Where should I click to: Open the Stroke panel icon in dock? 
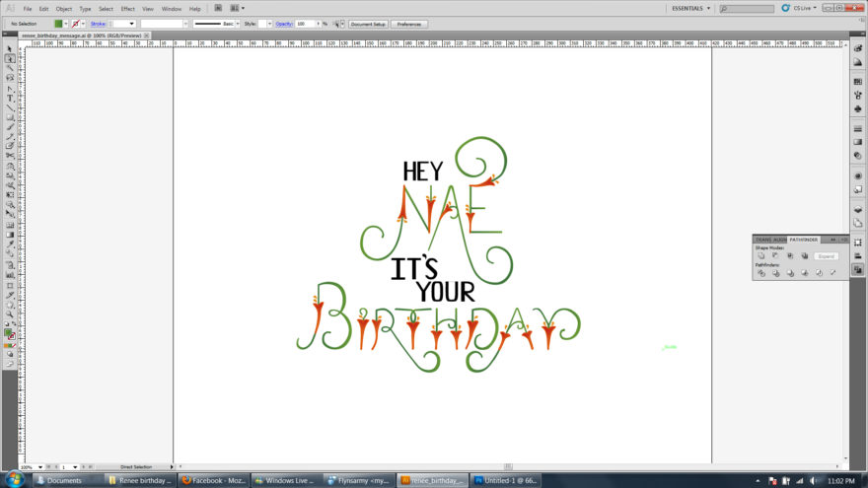pyautogui.click(x=858, y=129)
